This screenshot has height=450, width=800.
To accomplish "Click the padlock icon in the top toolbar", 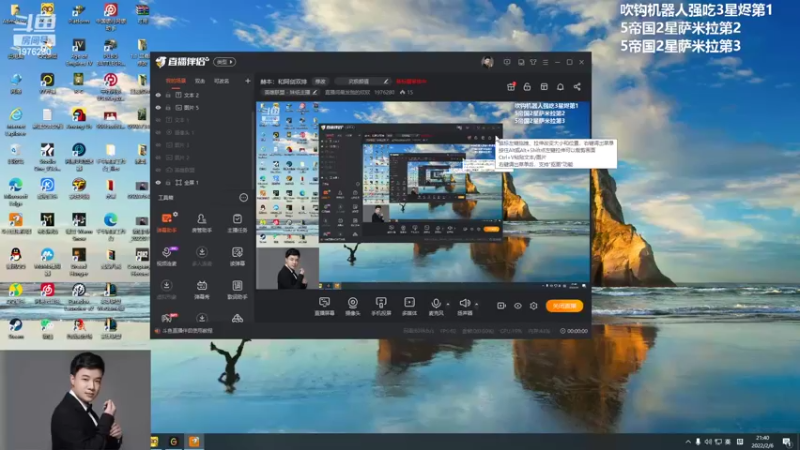I will pyautogui.click(x=527, y=87).
